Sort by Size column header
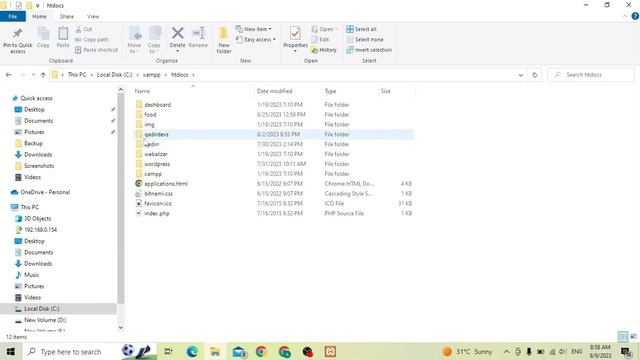This screenshot has height=360, width=640. click(396, 91)
